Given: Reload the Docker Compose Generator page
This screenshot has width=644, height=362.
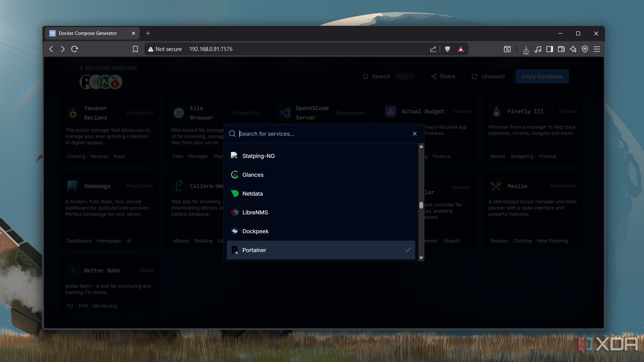Looking at the screenshot, I should (x=74, y=49).
